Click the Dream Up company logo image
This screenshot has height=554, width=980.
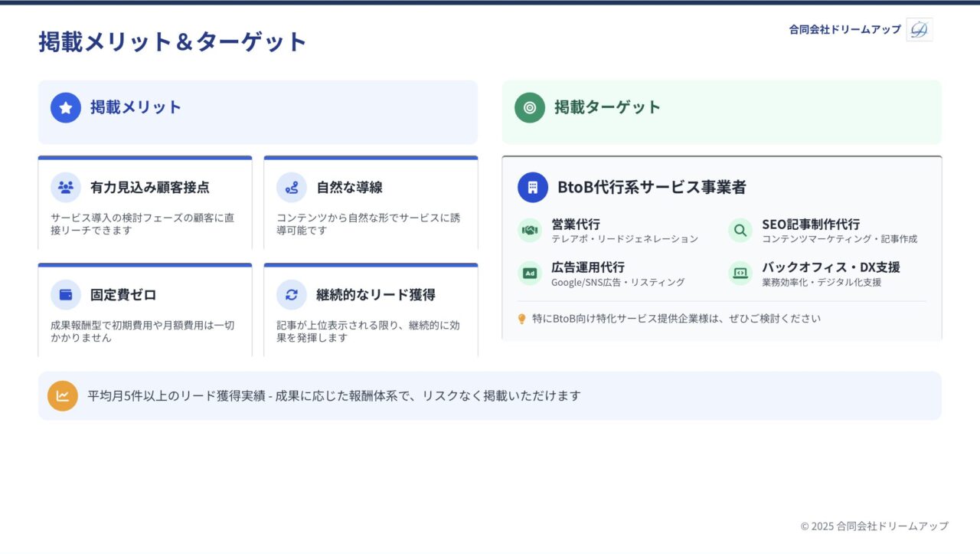(x=919, y=29)
